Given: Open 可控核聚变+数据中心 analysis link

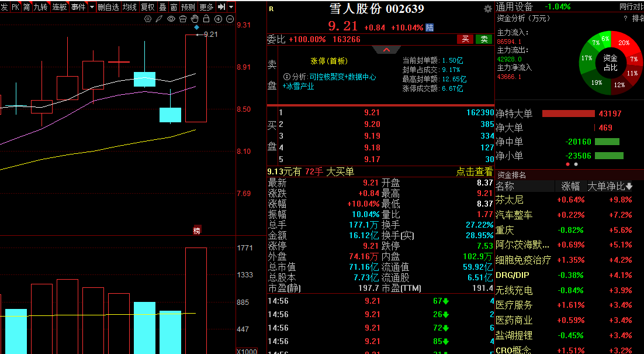Looking at the screenshot, I should (x=342, y=77).
